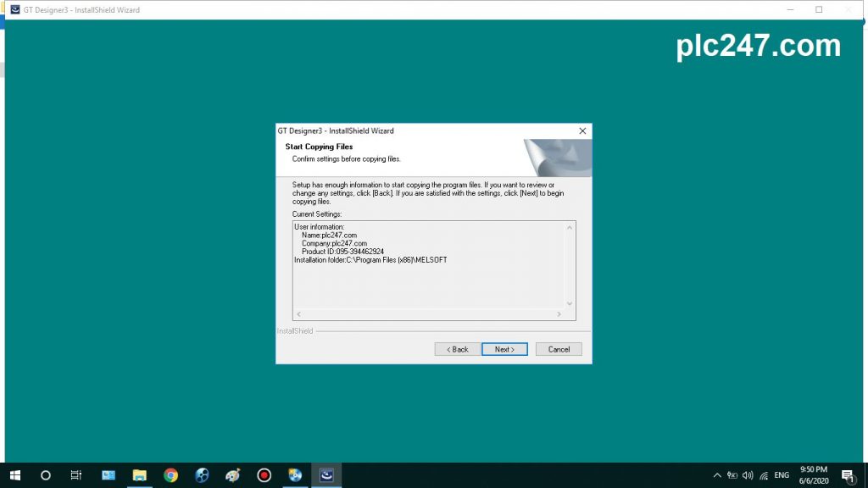Open the disc installer icon on taskbar

[x=295, y=475]
